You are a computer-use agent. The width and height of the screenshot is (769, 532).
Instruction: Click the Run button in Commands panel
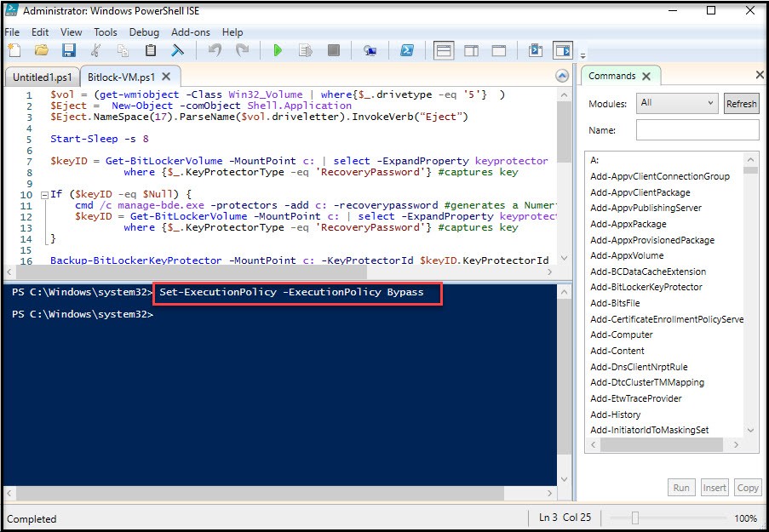[x=681, y=488]
